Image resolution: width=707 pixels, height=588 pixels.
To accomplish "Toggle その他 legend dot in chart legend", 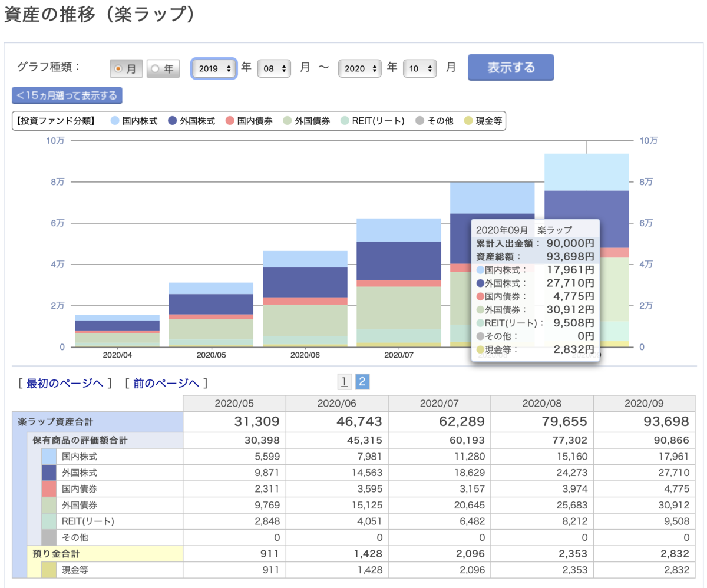I will coord(419,121).
